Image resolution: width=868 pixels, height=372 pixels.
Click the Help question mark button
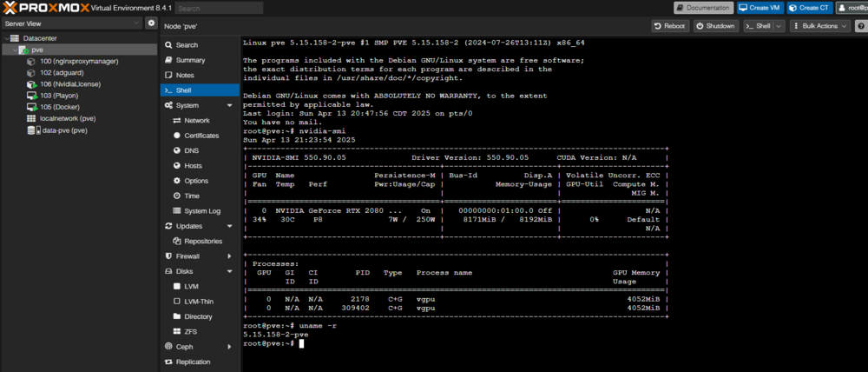click(861, 26)
